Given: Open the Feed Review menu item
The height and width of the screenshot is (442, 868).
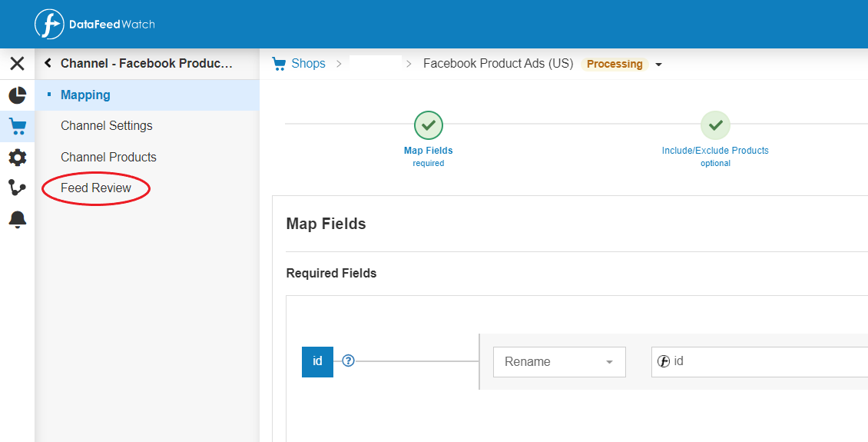Looking at the screenshot, I should click(x=96, y=188).
